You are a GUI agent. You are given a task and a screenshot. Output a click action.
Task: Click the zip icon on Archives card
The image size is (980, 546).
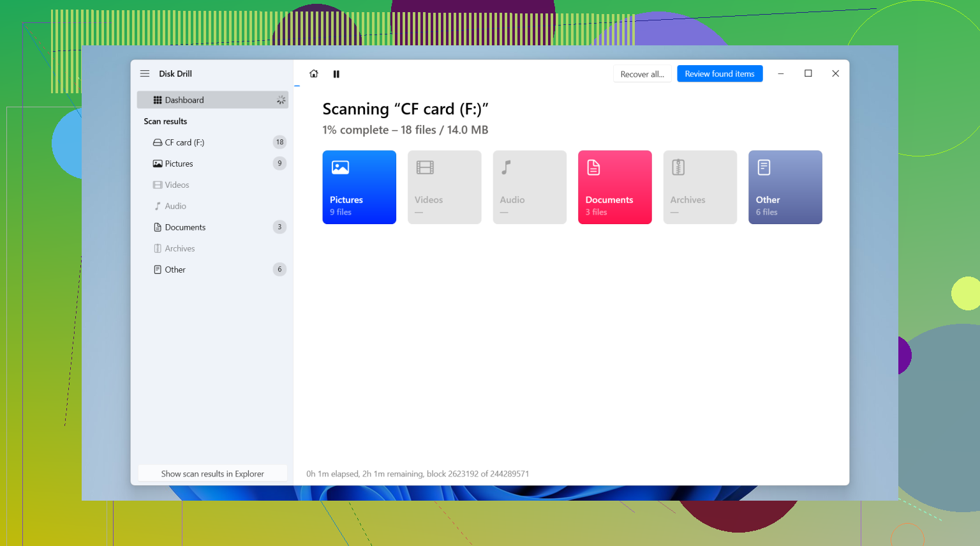pos(678,167)
